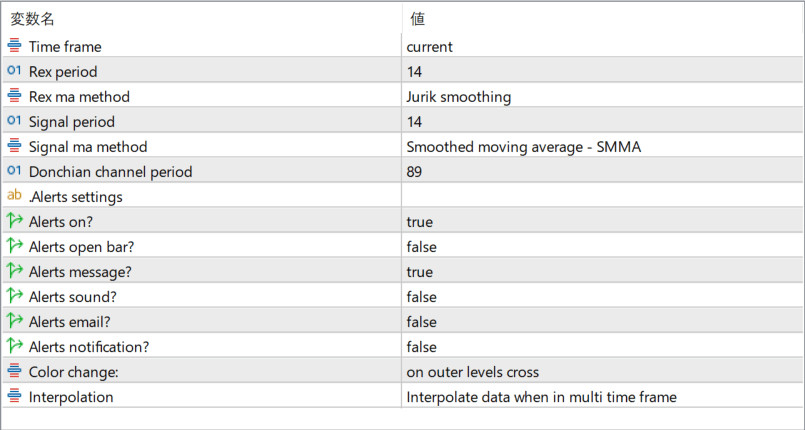Select the Alerts notification? parameter row label
The height and width of the screenshot is (430, 805).
(x=89, y=347)
